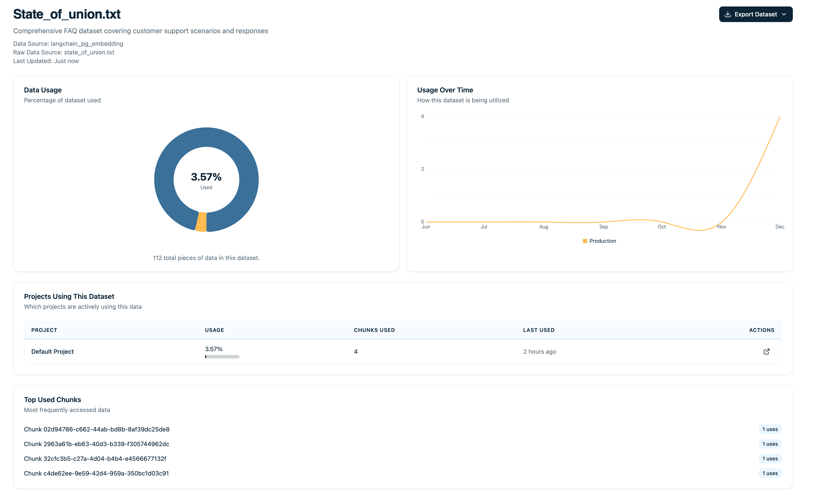Select the Default Project row name

coord(52,351)
